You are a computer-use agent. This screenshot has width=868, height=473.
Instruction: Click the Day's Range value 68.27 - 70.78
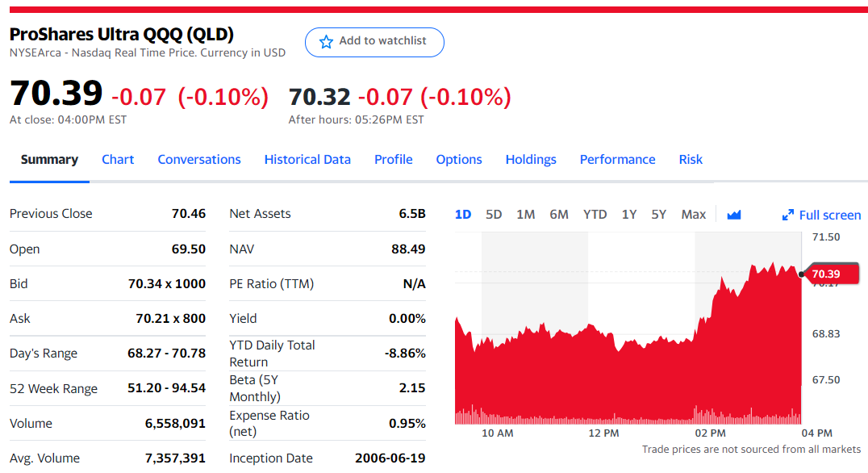[167, 354]
